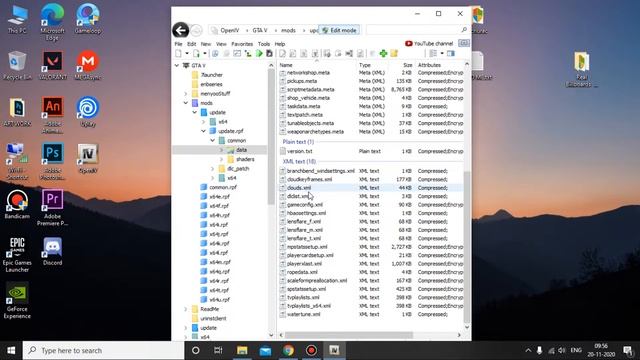Select x64e.rpf in the tree

[x=219, y=196]
